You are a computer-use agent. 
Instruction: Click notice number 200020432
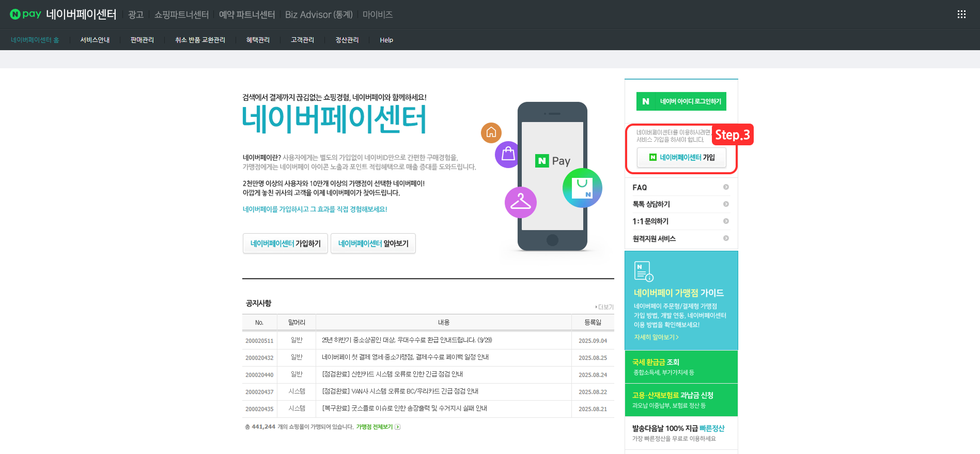tap(259, 358)
